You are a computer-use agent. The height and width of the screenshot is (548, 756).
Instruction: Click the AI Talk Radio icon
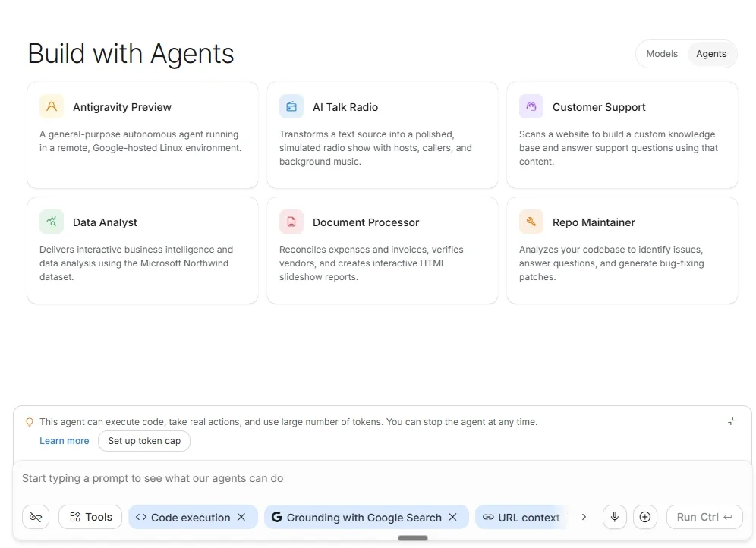click(291, 106)
